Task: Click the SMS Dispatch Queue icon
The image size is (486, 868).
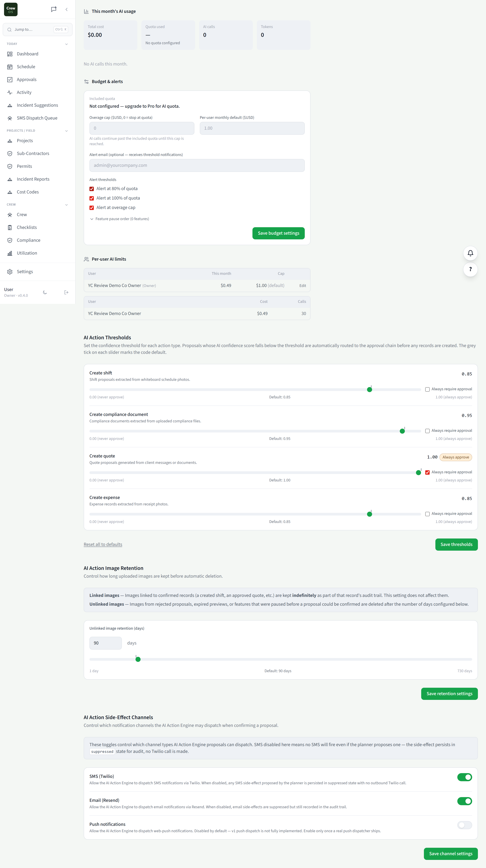Action: 10,118
